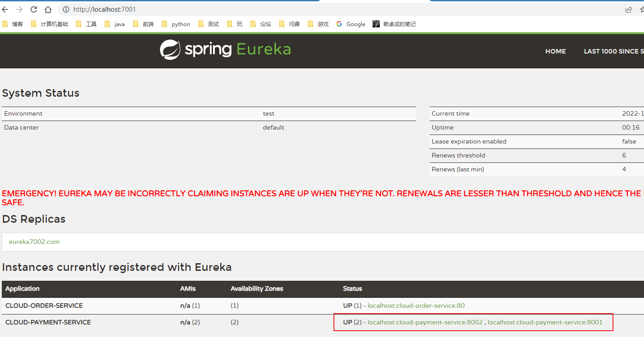Click the share page icon
The width and height of the screenshot is (644, 337).
pyautogui.click(x=629, y=9)
